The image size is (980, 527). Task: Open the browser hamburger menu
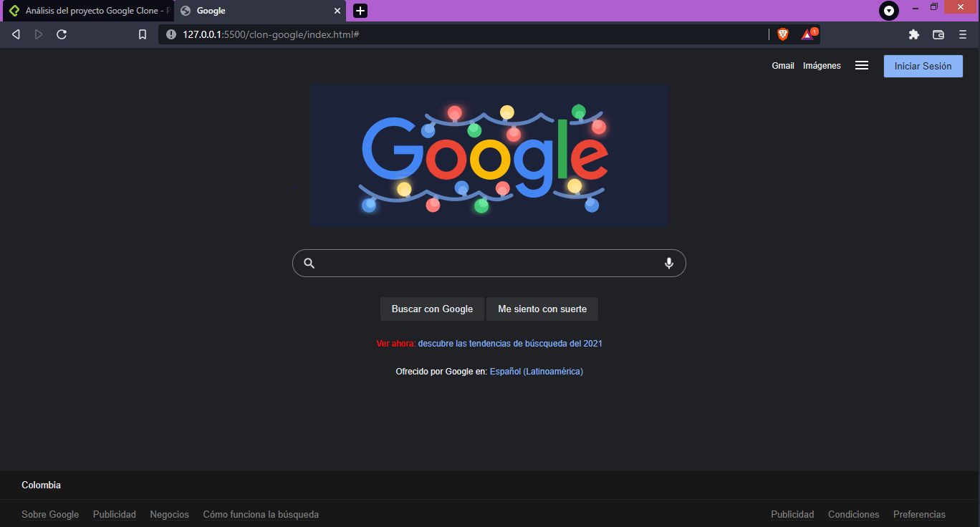coord(963,34)
